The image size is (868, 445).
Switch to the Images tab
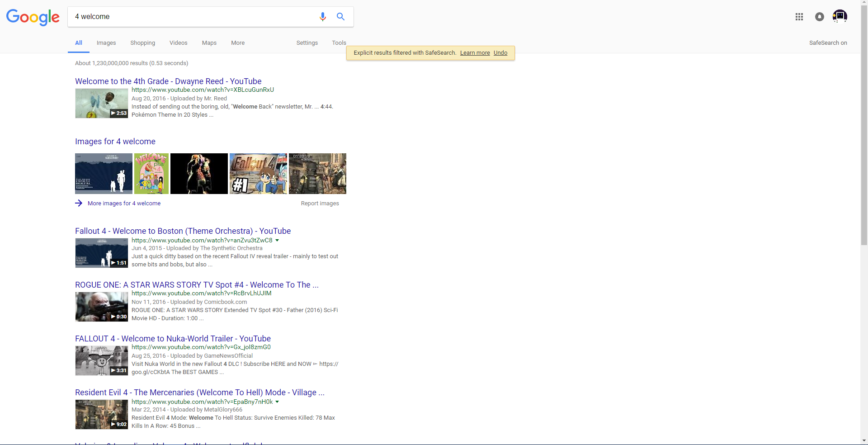(106, 43)
